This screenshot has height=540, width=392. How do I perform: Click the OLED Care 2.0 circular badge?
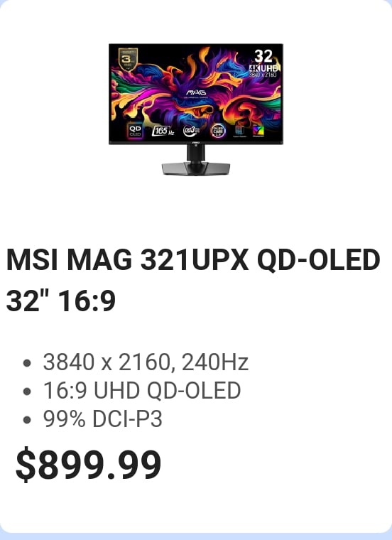[218, 131]
